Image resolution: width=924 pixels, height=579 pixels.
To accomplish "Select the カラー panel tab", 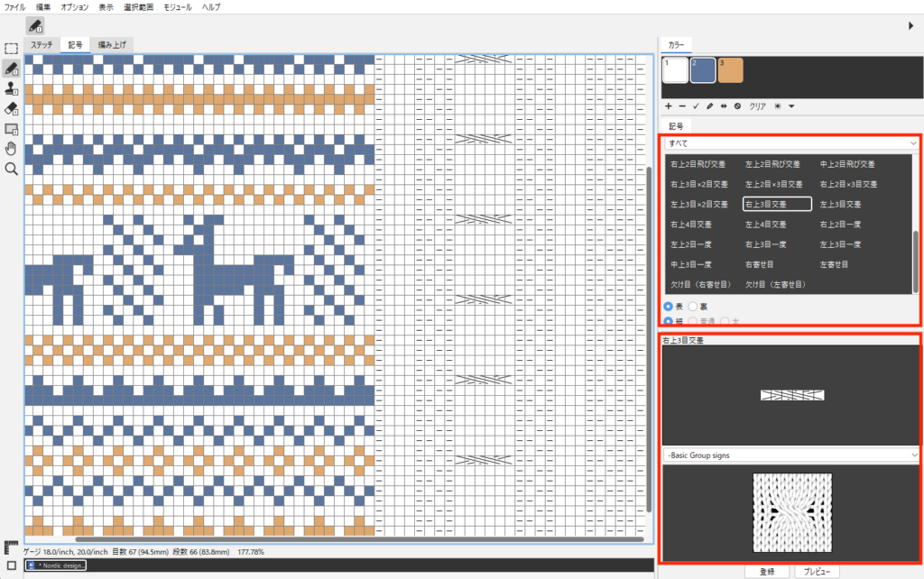I will (x=676, y=45).
